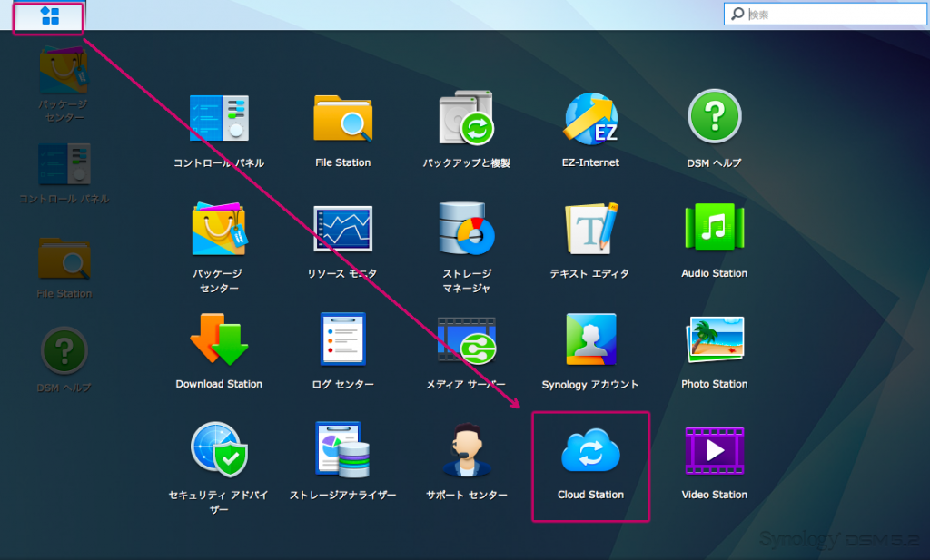Open ログ センター (Log Center)
This screenshot has height=560, width=930.
(x=342, y=339)
